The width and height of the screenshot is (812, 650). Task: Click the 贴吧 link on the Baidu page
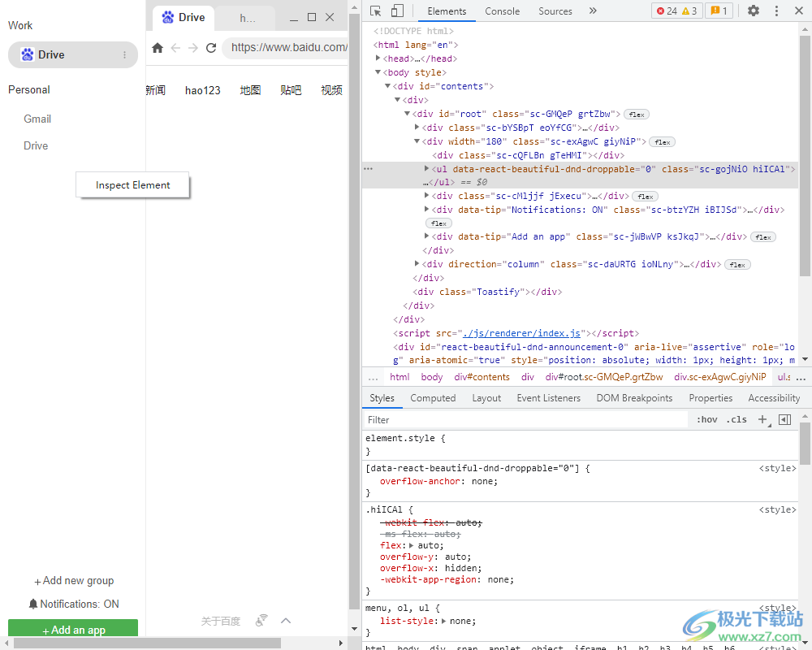291,90
